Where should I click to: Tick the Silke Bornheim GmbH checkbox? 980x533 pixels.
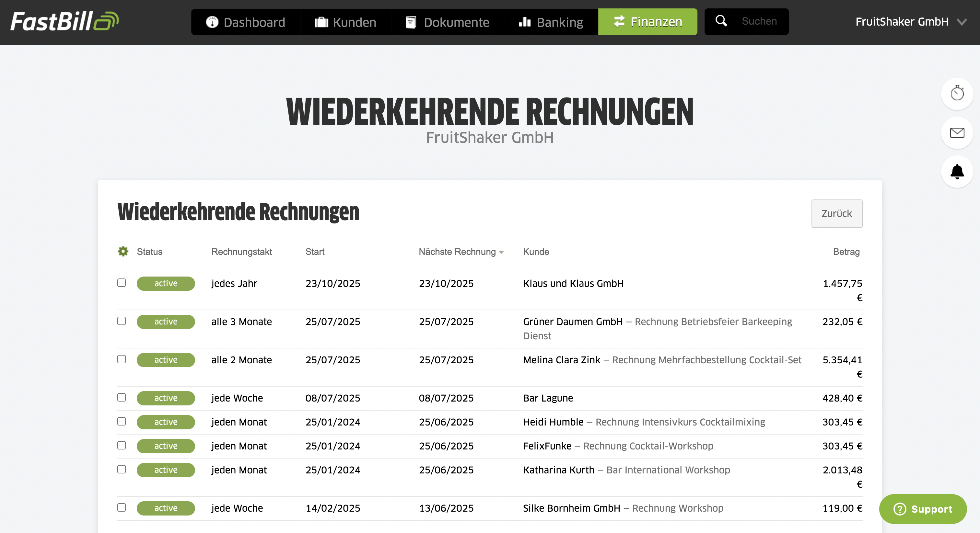point(121,507)
